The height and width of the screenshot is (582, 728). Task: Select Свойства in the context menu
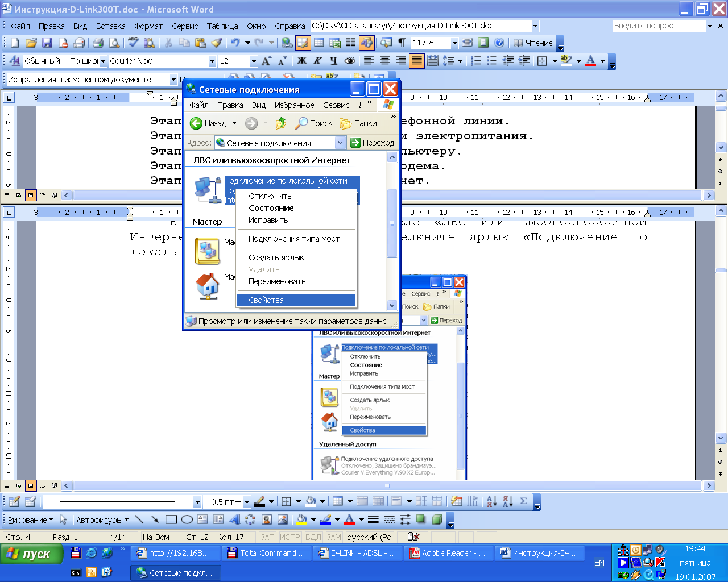tap(296, 300)
